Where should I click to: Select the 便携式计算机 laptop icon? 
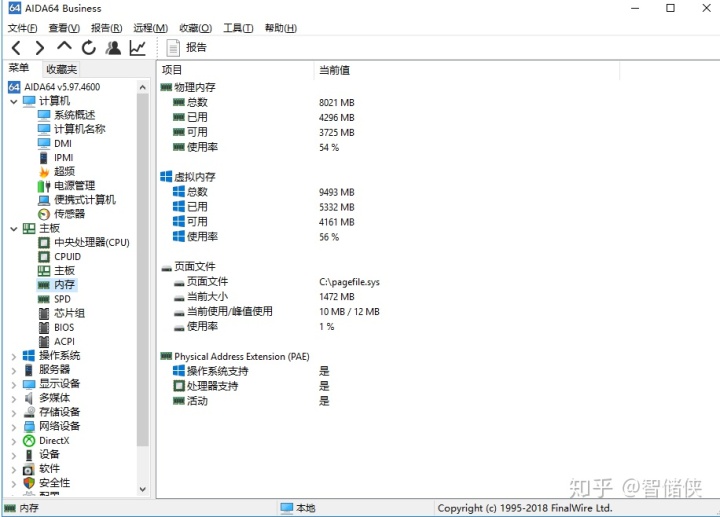click(44, 200)
